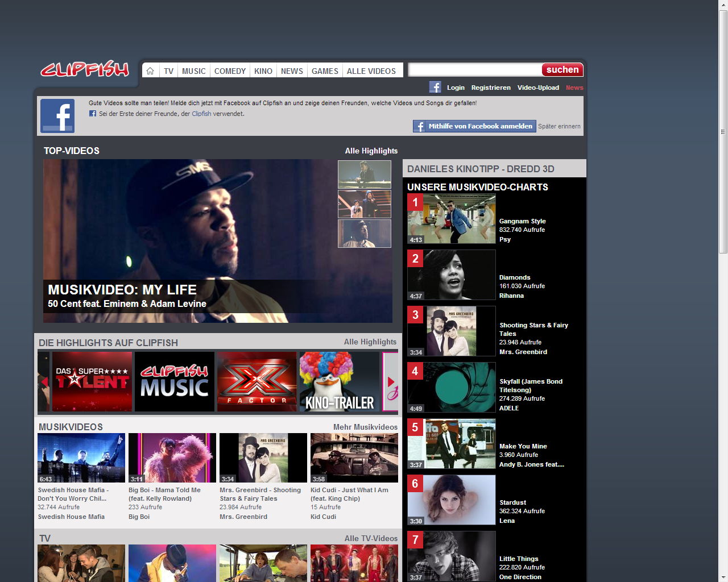Open the KINO menu tab
This screenshot has width=728, height=582.
tap(263, 71)
